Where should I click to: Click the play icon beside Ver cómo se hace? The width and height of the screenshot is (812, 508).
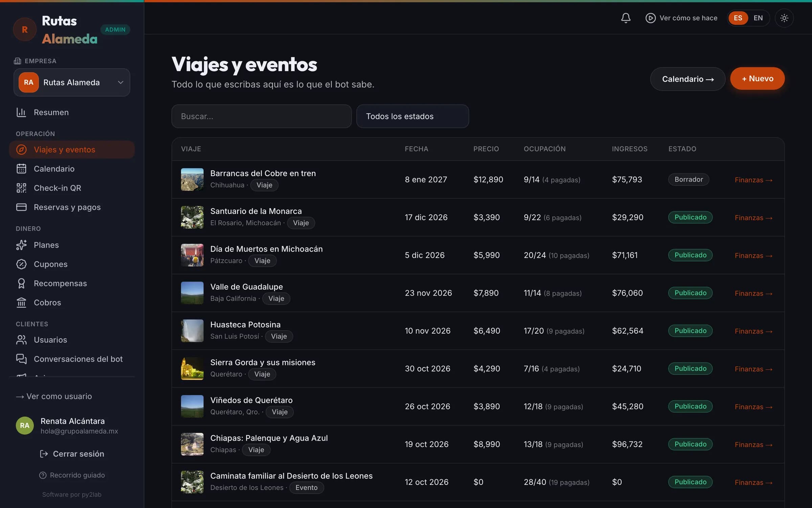(650, 18)
